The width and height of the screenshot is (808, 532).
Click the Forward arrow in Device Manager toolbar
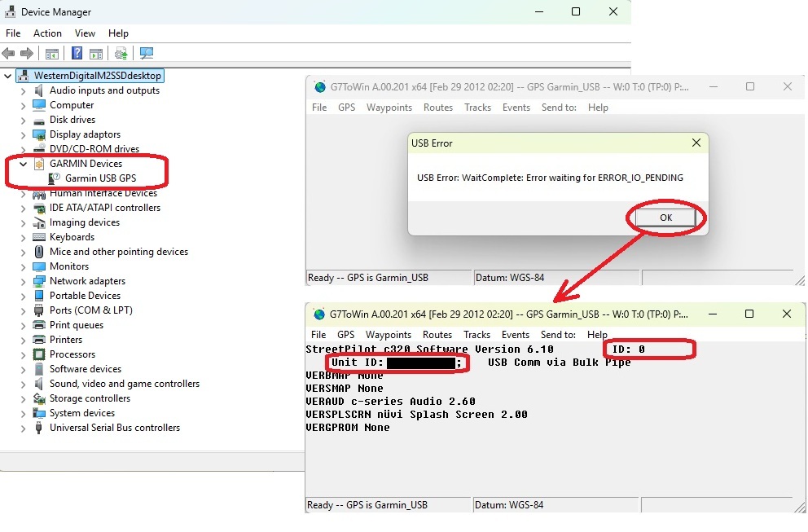(27, 53)
